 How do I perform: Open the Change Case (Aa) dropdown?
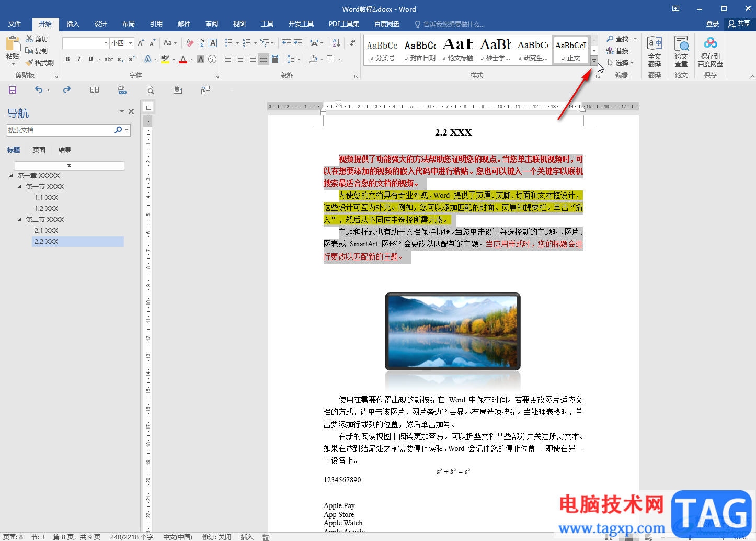(170, 43)
